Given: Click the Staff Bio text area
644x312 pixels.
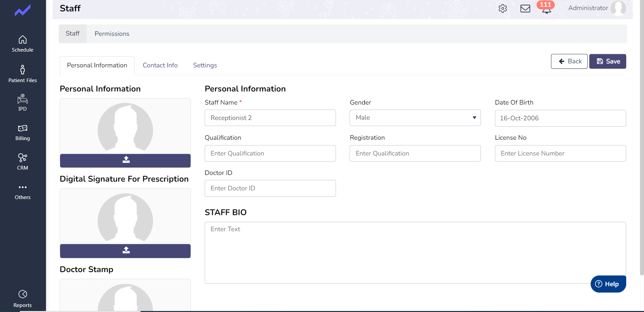Looking at the screenshot, I should coord(415,253).
